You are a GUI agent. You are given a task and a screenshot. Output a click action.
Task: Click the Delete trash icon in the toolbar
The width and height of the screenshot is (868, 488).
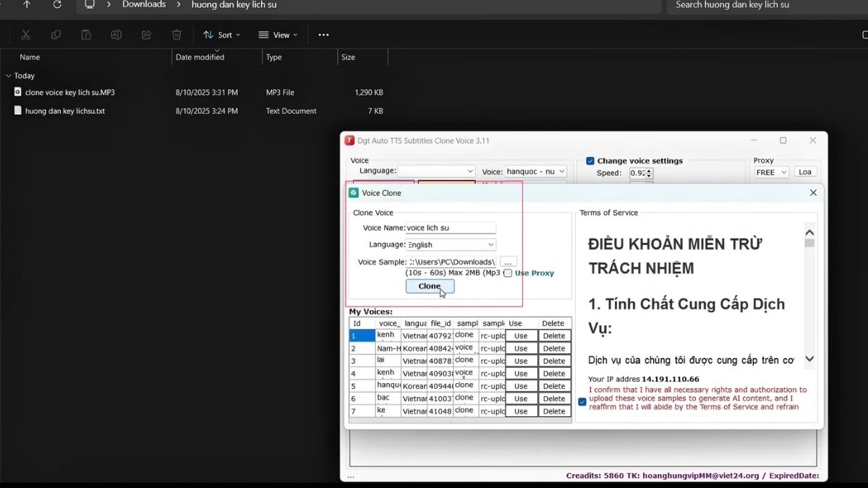176,35
